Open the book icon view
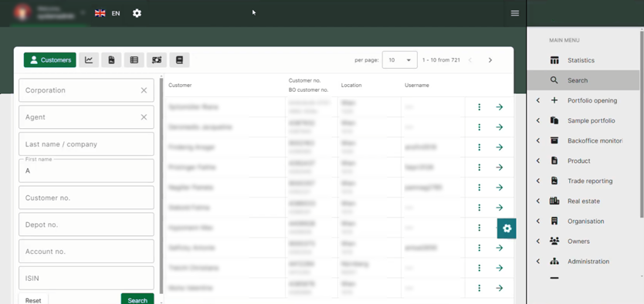Screen dimensions: 644x304 click(179, 60)
